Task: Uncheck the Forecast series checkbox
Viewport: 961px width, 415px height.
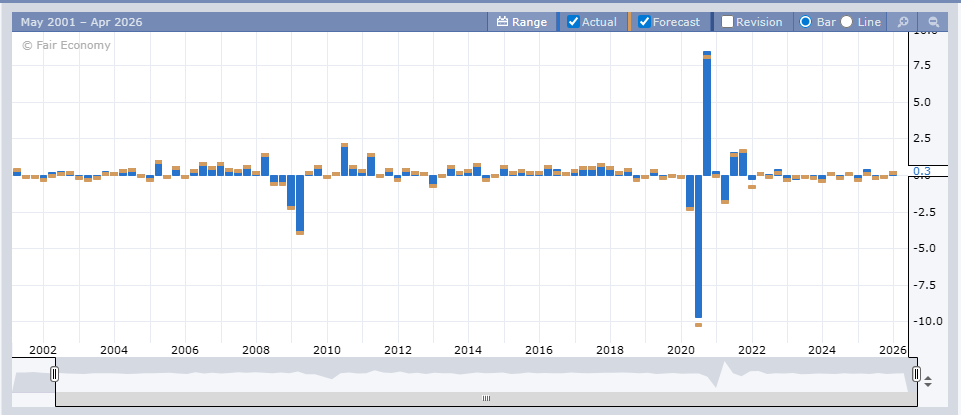Action: pyautogui.click(x=645, y=21)
